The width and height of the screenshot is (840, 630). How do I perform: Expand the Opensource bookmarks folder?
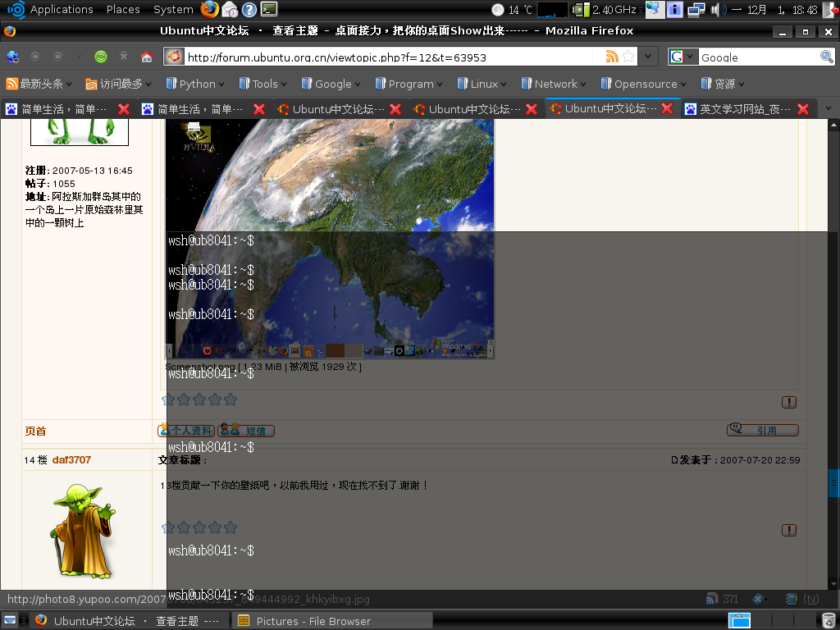point(643,84)
